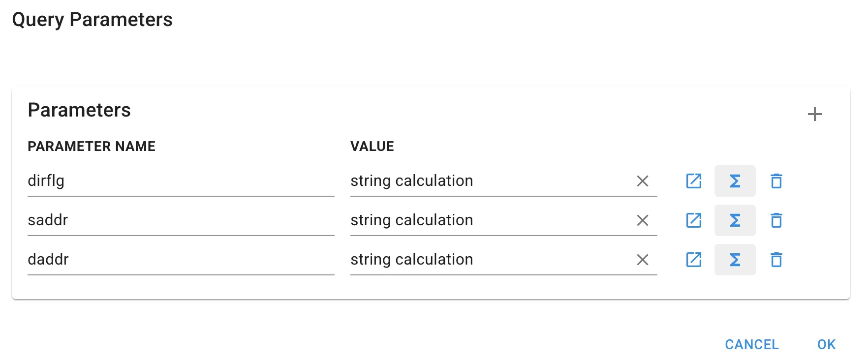Edit the dirflg parameter name field

(x=148, y=181)
